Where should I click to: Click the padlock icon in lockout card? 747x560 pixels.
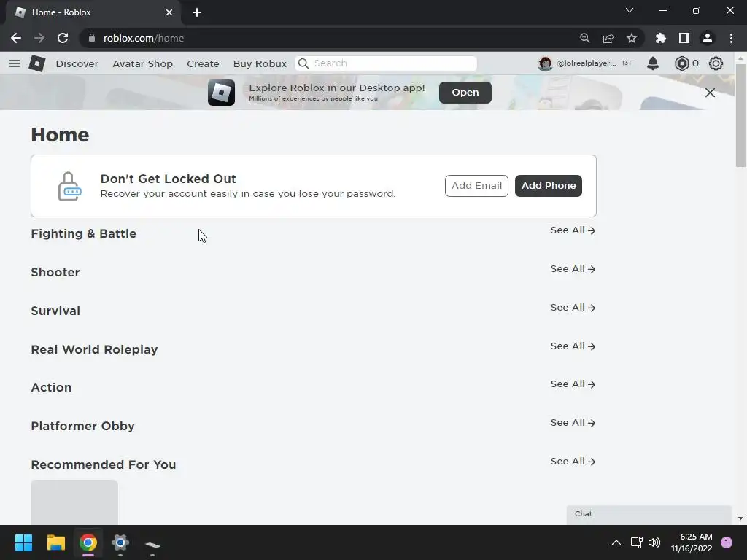tap(69, 186)
